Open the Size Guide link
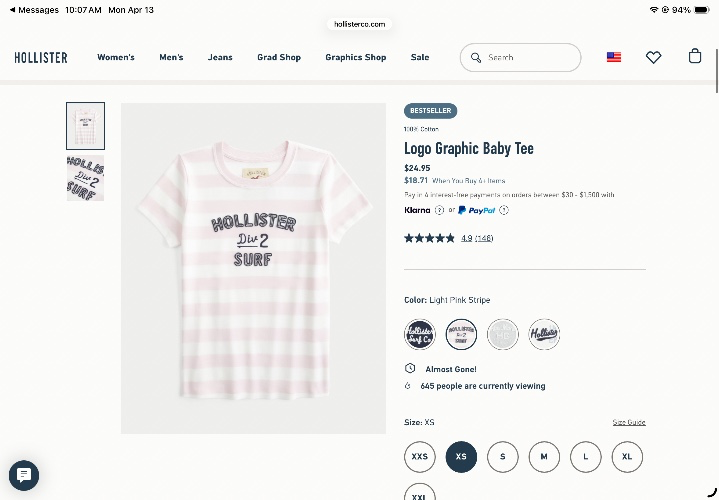Image resolution: width=719 pixels, height=500 pixels. [629, 422]
